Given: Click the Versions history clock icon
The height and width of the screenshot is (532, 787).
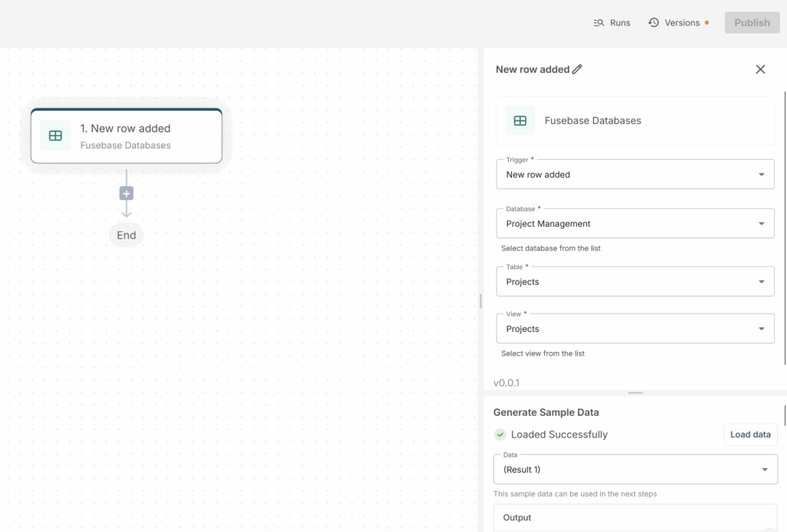Looking at the screenshot, I should [654, 23].
